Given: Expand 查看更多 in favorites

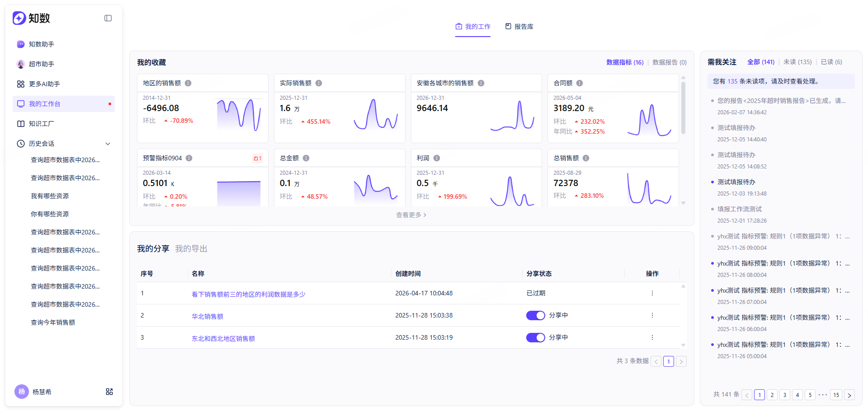Looking at the screenshot, I should [411, 215].
